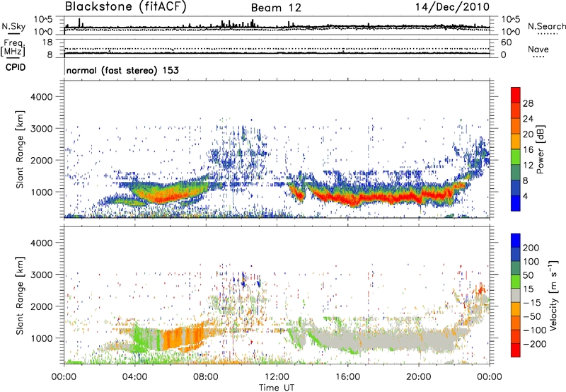Click the 'Nave' legend label
The width and height of the screenshot is (566, 392).
tap(538, 49)
